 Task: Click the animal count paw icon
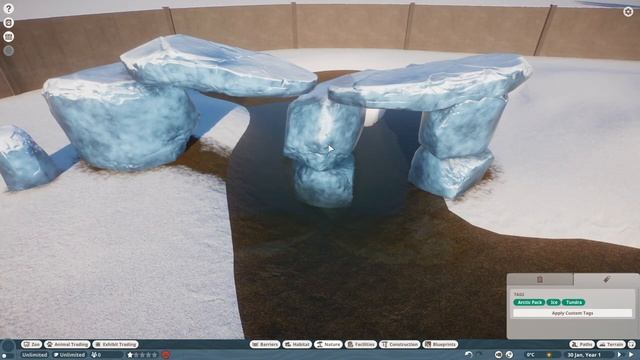click(x=94, y=355)
